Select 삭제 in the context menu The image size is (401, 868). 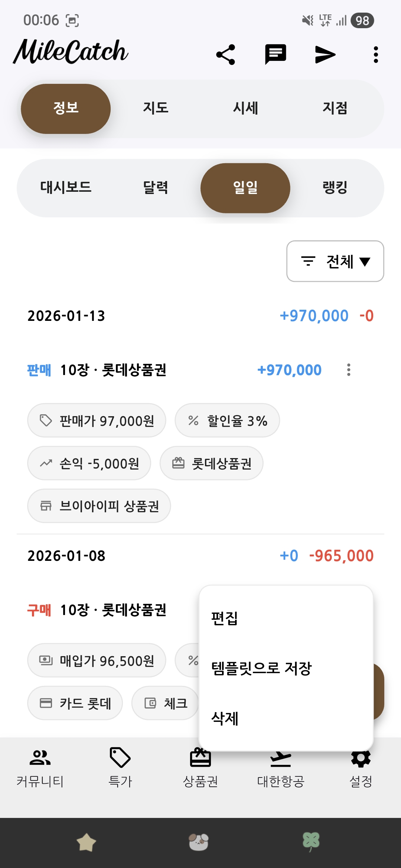[225, 719]
